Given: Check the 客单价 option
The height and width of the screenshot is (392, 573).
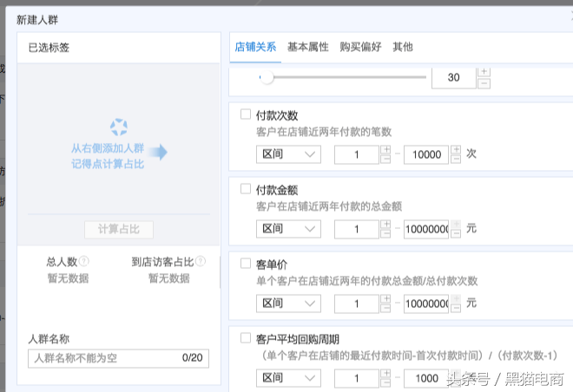Looking at the screenshot, I should tap(246, 263).
